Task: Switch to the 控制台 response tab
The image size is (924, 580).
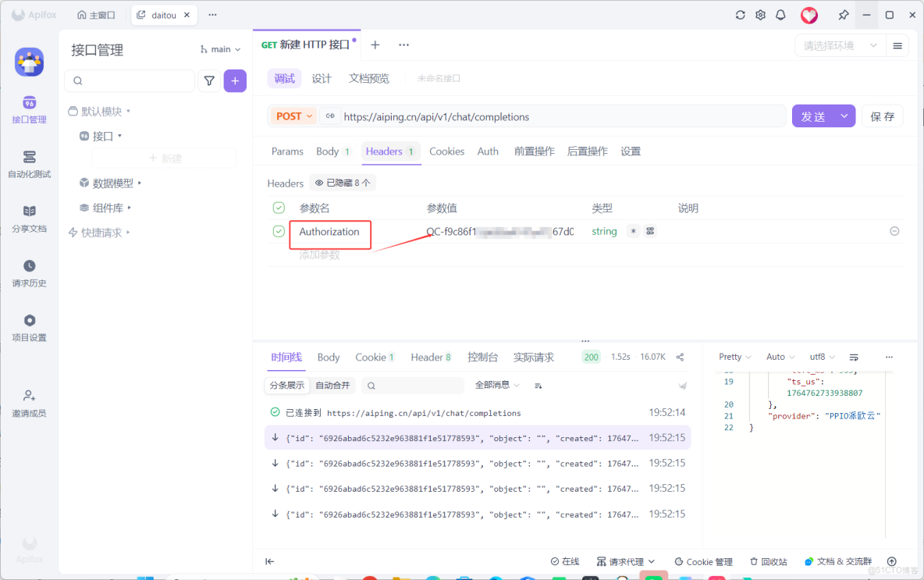Action: pos(483,357)
